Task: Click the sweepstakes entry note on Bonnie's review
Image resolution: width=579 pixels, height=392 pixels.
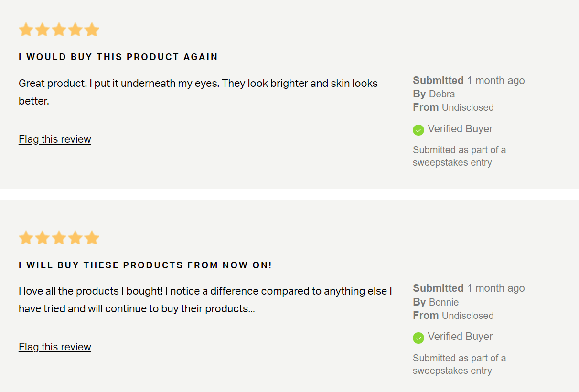Action: pos(459,364)
